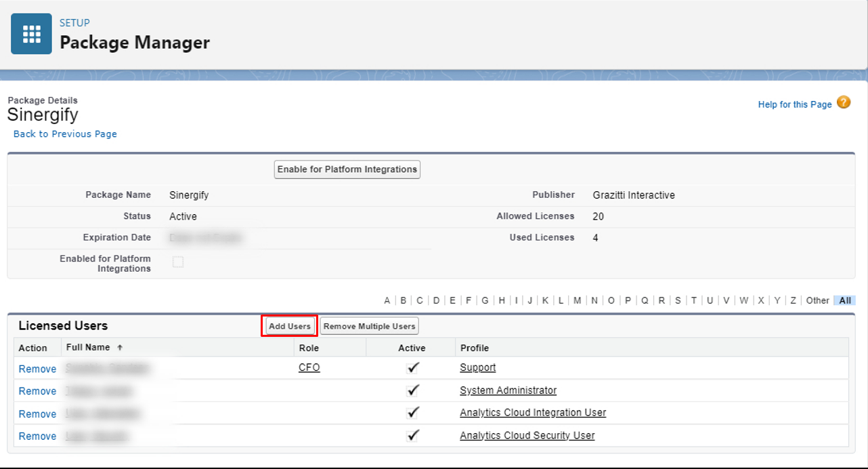Go Back to Previous Page

65,134
